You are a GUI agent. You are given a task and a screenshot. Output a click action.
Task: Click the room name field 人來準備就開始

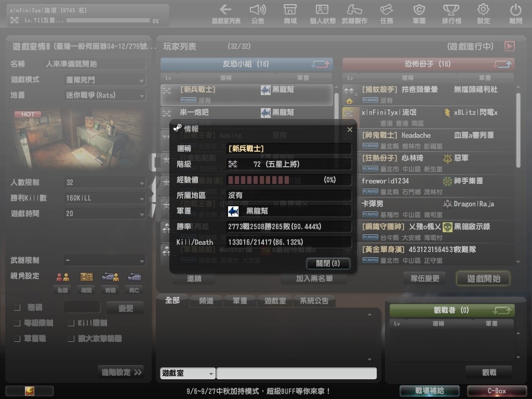coord(96,64)
